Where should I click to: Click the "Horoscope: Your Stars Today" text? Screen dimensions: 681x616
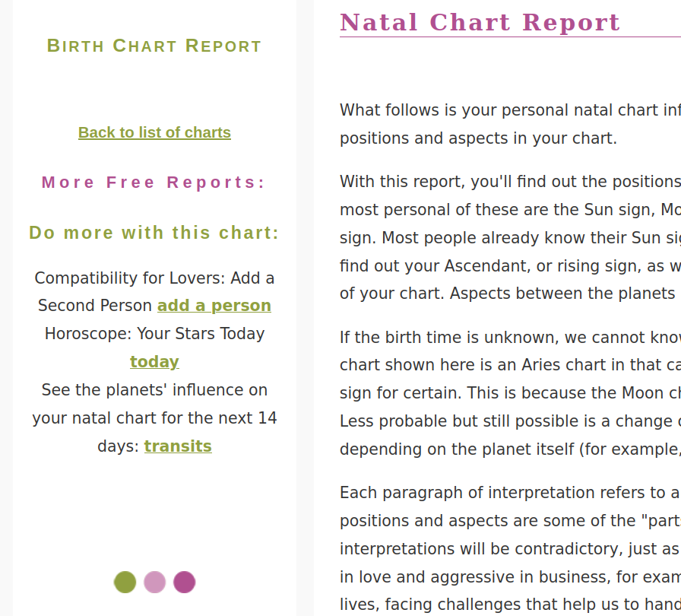(154, 334)
